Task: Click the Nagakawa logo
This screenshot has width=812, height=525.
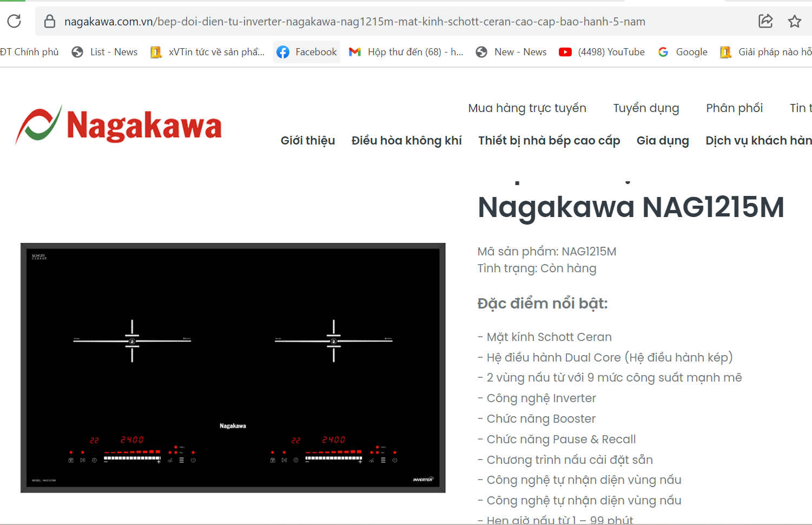Action: pyautogui.click(x=118, y=125)
